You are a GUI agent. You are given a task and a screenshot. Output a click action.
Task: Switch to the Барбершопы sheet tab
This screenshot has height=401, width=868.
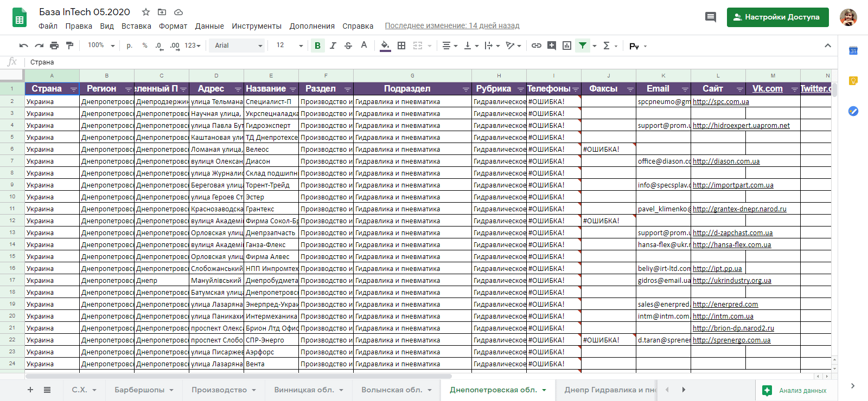(144, 390)
